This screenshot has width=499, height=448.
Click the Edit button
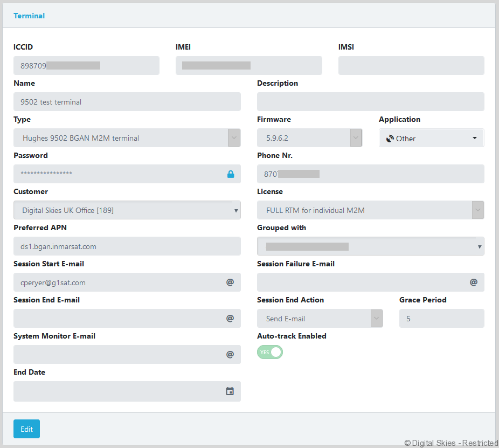pos(26,429)
